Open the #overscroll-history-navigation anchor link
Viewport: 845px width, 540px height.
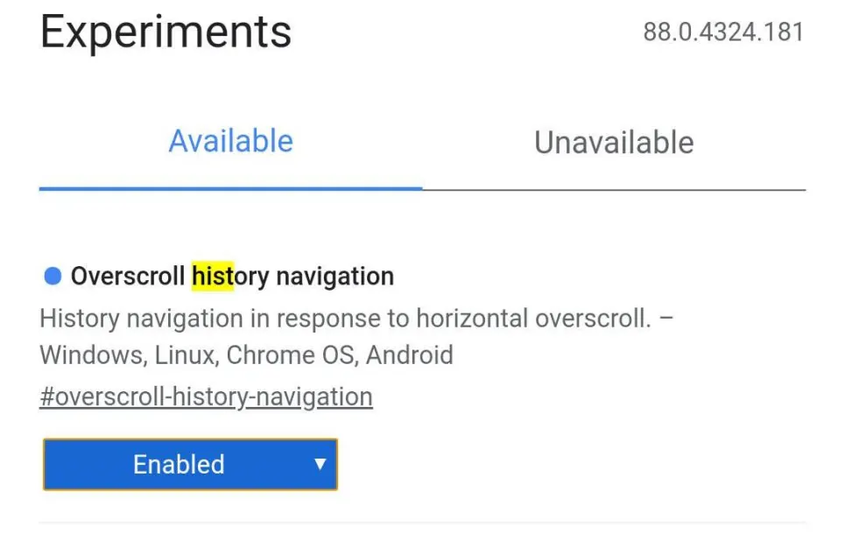(206, 397)
